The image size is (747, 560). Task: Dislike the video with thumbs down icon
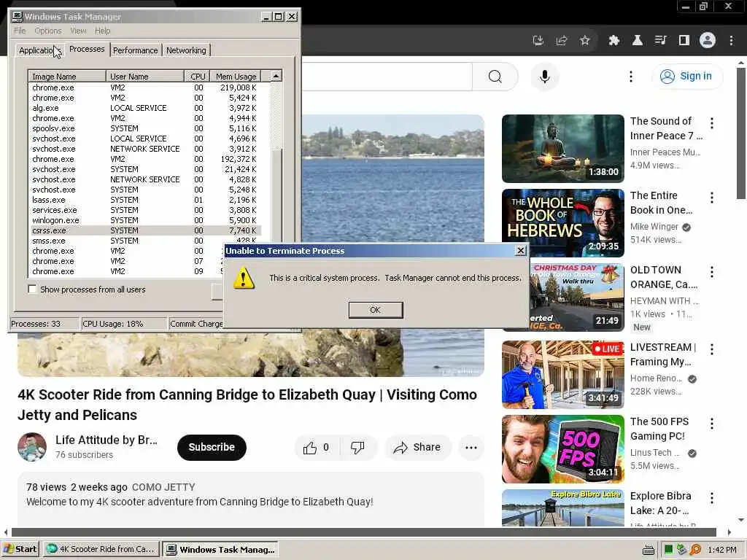click(357, 448)
